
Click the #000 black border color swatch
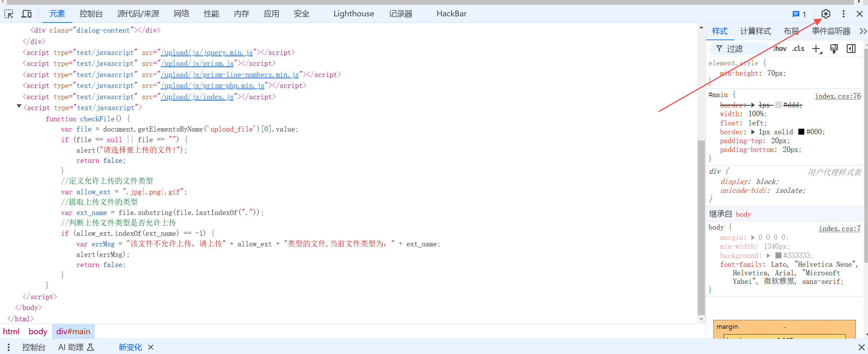801,132
